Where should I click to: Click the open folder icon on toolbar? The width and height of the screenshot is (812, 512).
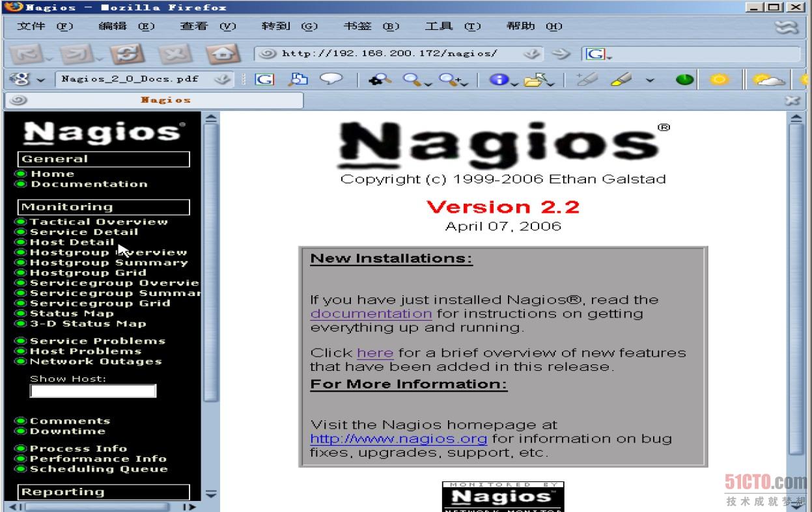click(535, 79)
